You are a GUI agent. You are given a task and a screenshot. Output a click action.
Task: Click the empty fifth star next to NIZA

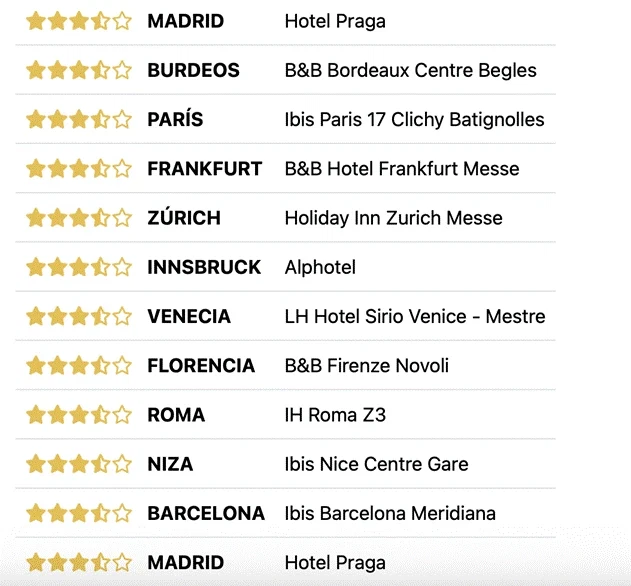(x=122, y=464)
